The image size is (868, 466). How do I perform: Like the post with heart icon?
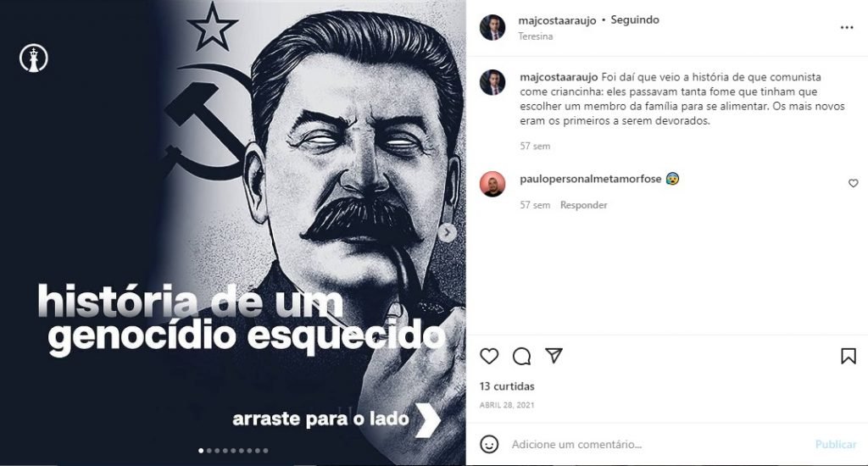point(489,356)
